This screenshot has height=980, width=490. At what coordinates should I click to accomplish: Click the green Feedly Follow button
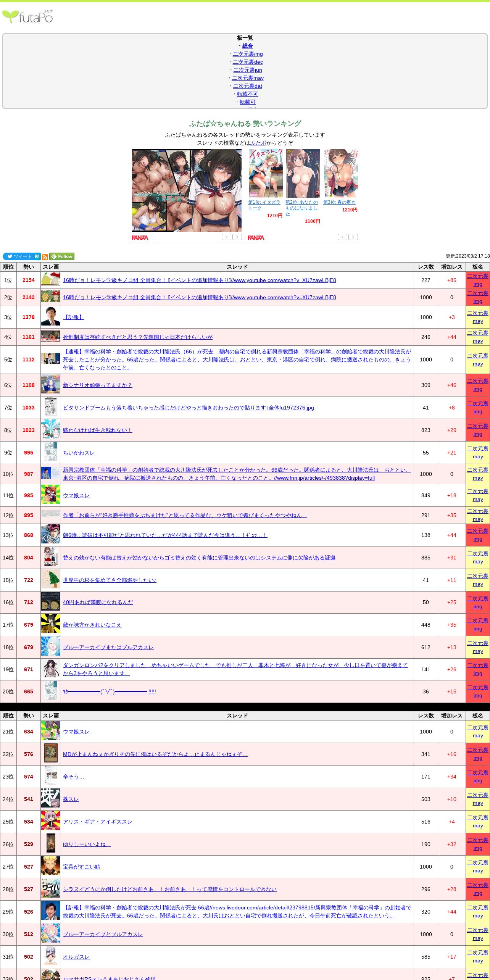pyautogui.click(x=62, y=256)
